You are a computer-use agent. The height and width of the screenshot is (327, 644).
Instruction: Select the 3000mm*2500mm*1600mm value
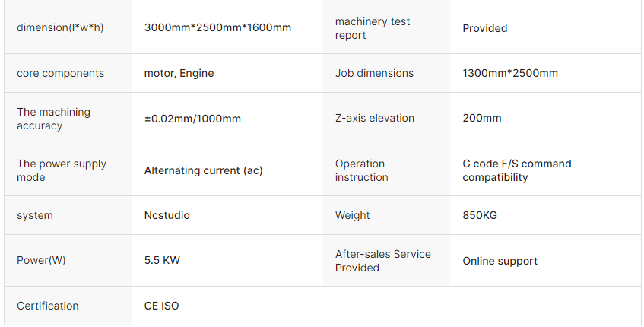(217, 28)
